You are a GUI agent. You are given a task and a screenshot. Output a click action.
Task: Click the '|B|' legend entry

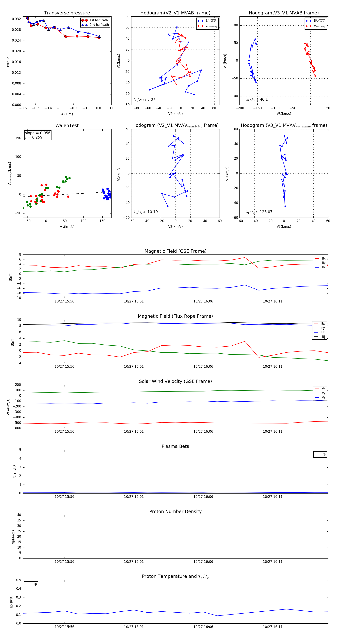[x=320, y=337]
